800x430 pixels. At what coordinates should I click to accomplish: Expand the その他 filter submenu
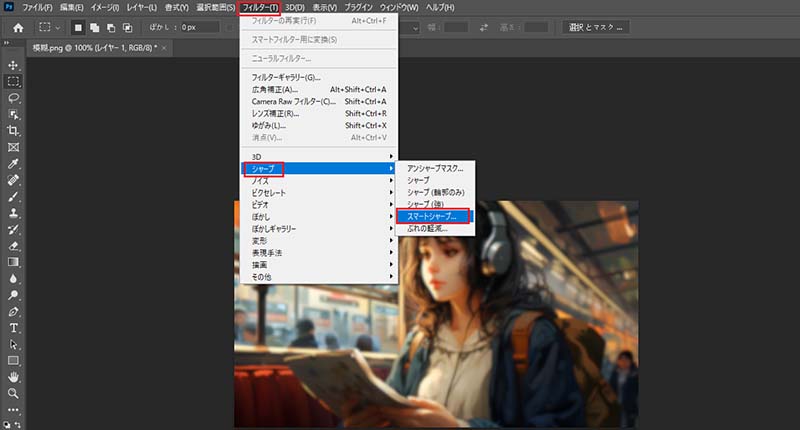click(x=319, y=277)
